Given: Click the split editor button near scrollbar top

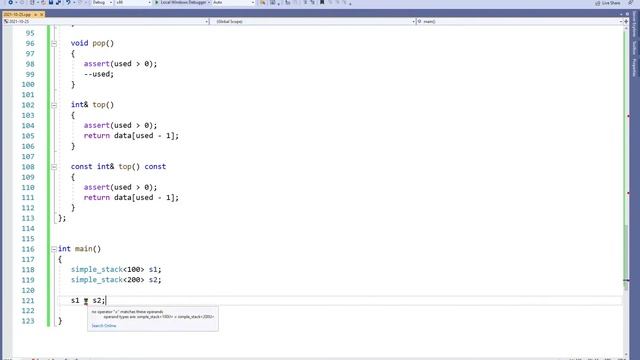Looking at the screenshot, I should tap(626, 21).
